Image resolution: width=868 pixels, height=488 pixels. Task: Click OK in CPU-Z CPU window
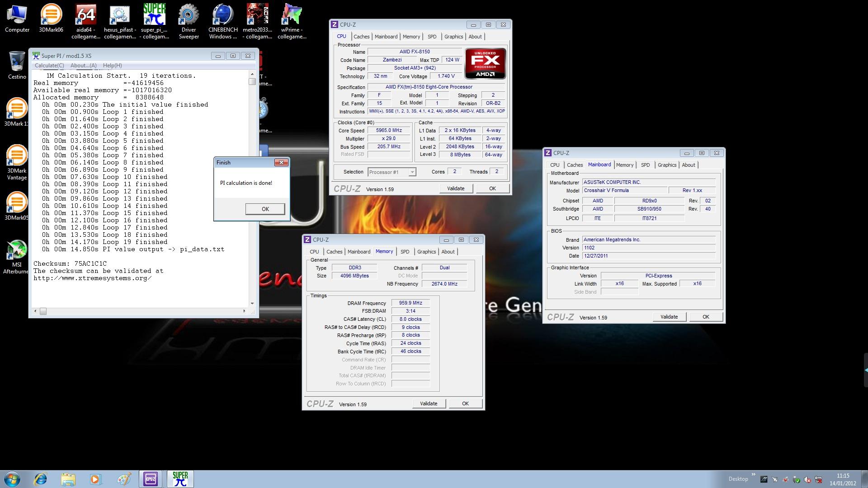pyautogui.click(x=492, y=188)
